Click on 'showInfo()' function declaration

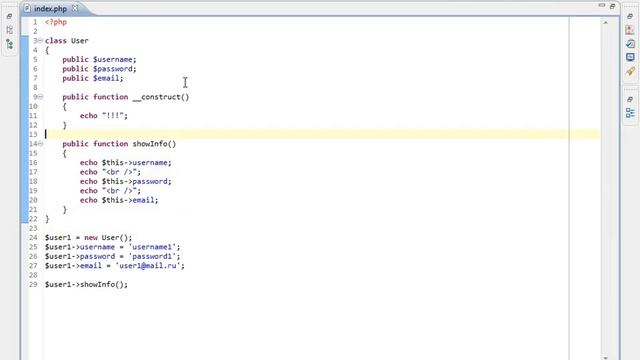pyautogui.click(x=154, y=144)
